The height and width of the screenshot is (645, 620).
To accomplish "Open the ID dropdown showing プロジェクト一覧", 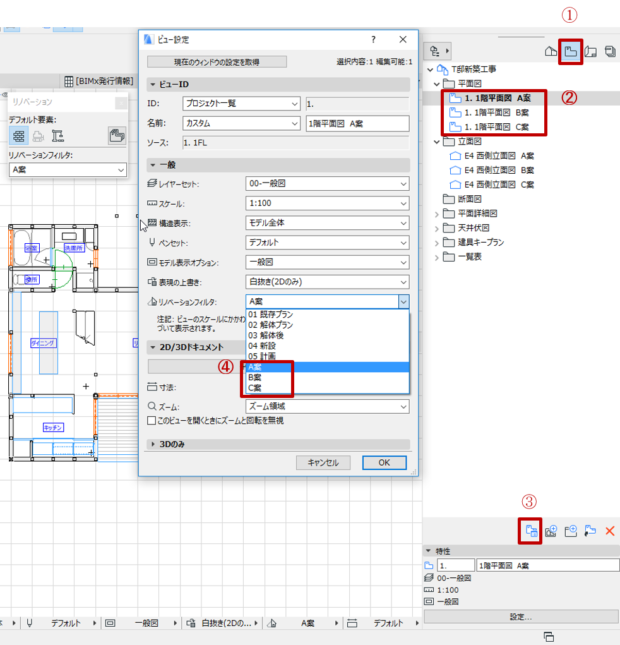I will [241, 104].
